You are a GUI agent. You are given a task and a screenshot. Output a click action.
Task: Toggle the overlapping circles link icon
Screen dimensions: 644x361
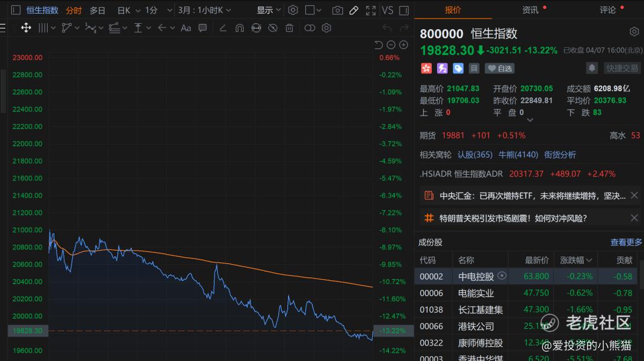tap(309, 28)
